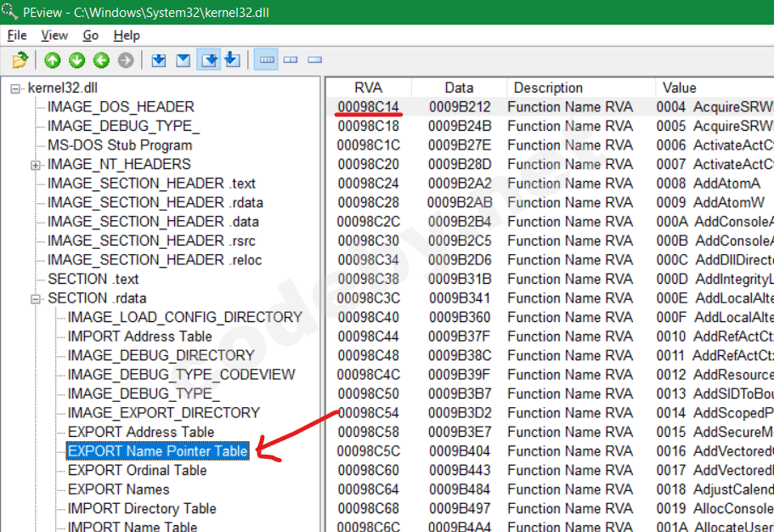The height and width of the screenshot is (532, 774).
Task: Click the first blue address-view toolbar icon
Action: (158, 60)
